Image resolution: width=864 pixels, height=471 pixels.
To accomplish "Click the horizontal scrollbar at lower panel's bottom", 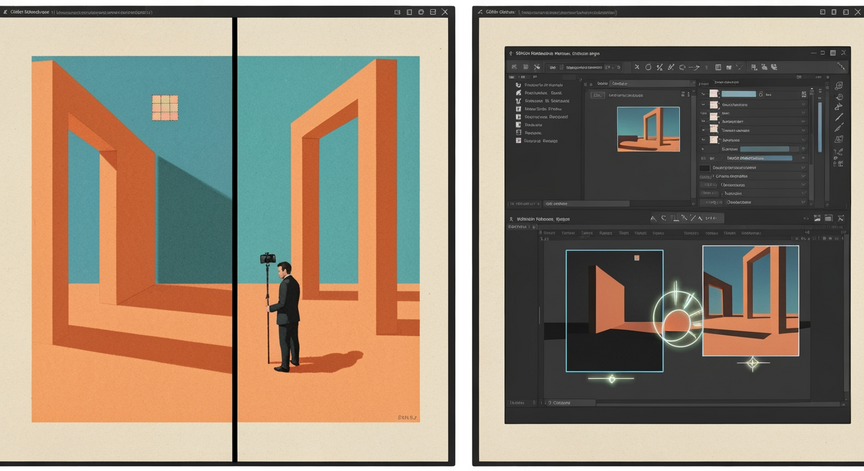I will coord(719,404).
